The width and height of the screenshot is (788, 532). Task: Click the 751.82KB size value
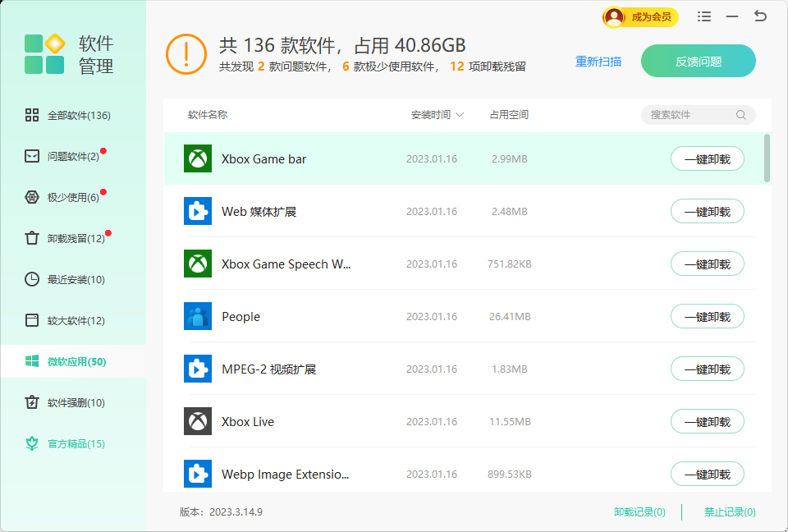[509, 264]
